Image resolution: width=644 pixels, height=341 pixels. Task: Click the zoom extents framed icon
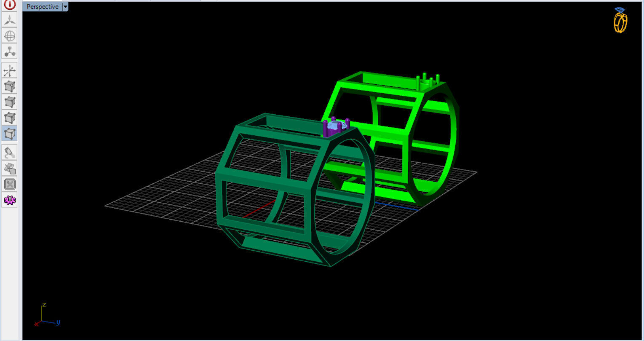10,184
